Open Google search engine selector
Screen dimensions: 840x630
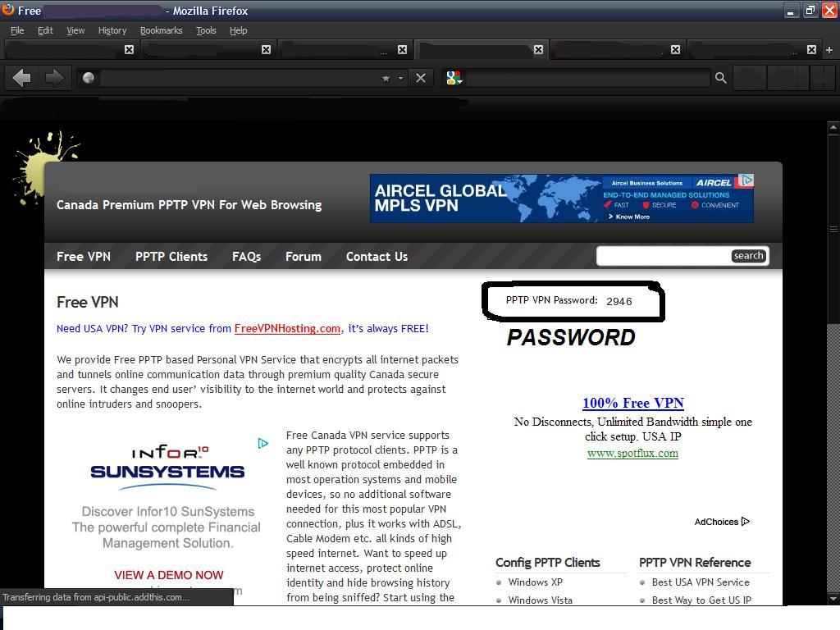click(x=454, y=78)
